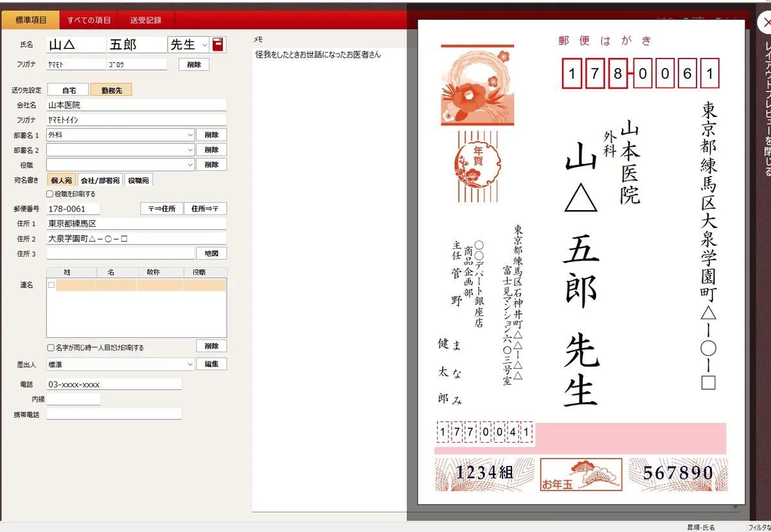Viewport: 771px width, 532px height.
Task: Click 削除 below the 連名 table
Action: click(x=211, y=346)
